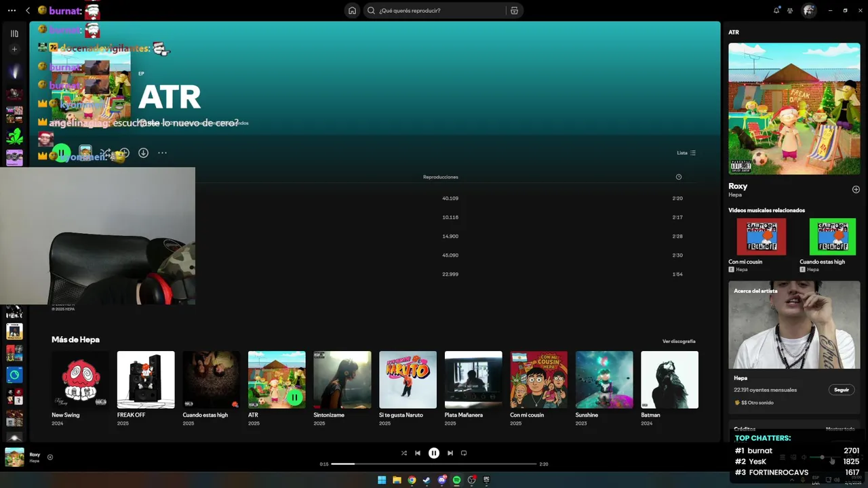This screenshot has height=488, width=868.
Task: Skip to next track in player bar
Action: coord(450,453)
